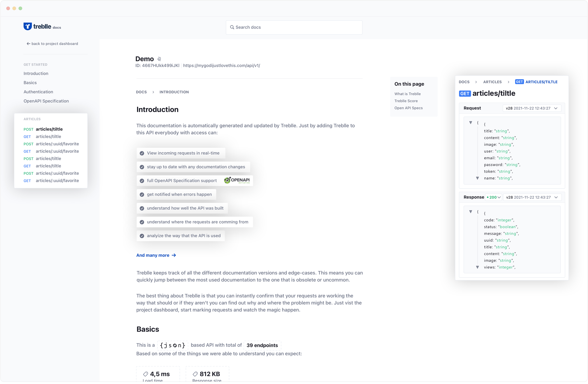
Task: Click check icon for documentation changes item
Action: point(142,167)
